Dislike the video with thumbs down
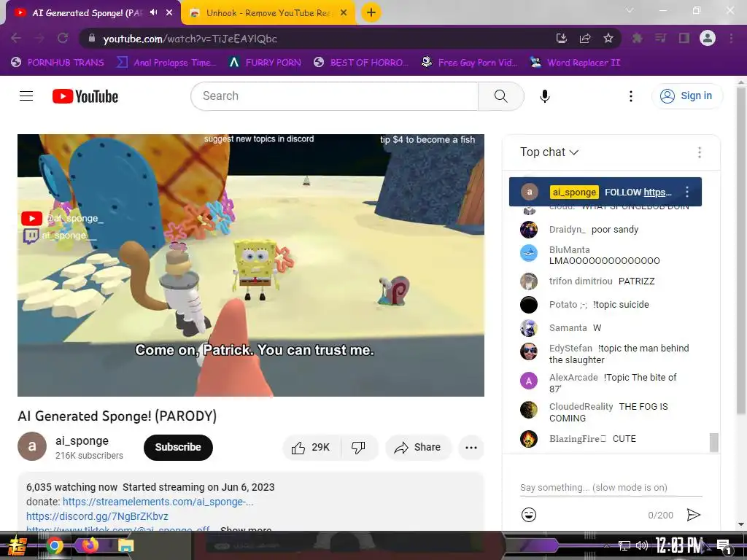 coord(359,447)
